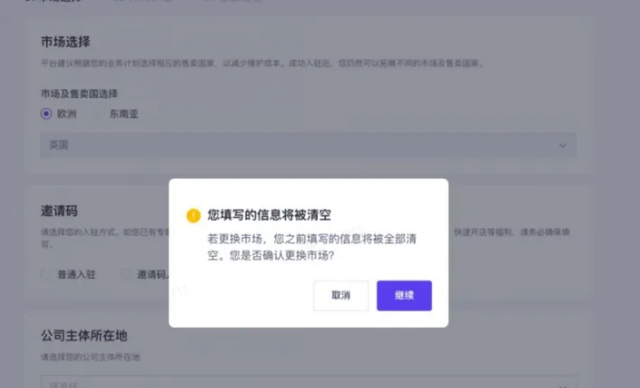The height and width of the screenshot is (388, 640).
Task: Open the 公司主体所在地 dropdown field
Action: tap(308, 382)
